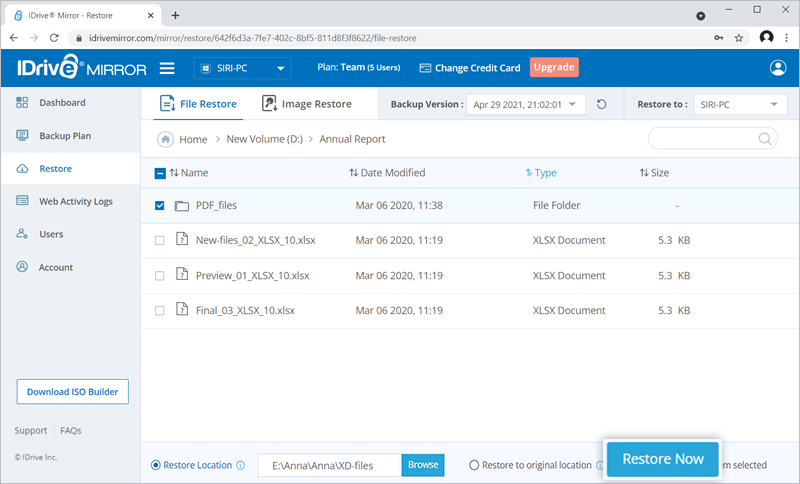The image size is (800, 484).
Task: Select the Restore Location radio button
Action: 156,465
